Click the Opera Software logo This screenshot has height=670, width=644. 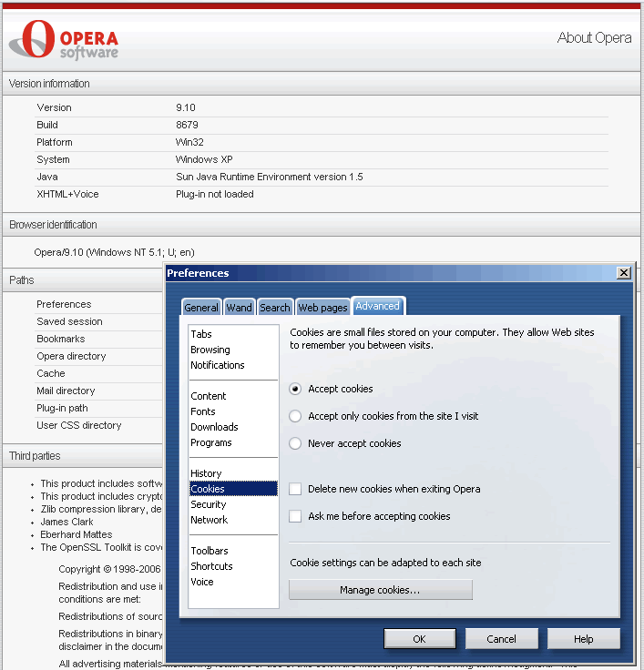click(64, 39)
